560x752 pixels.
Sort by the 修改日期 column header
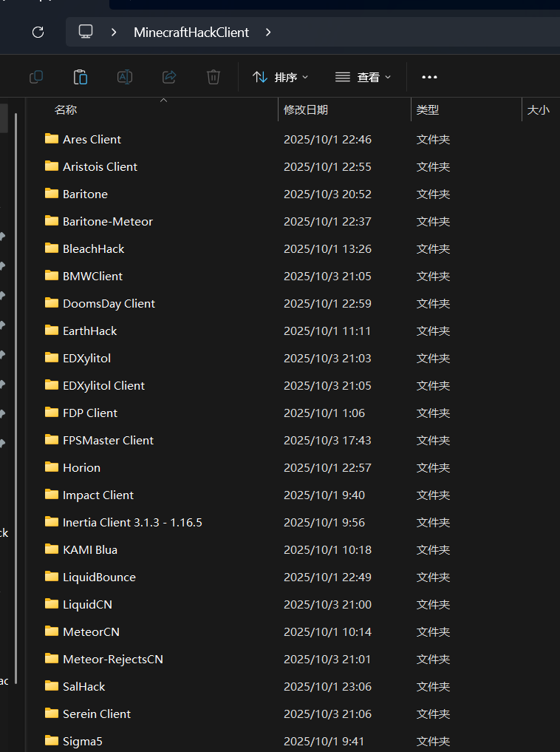click(x=306, y=109)
